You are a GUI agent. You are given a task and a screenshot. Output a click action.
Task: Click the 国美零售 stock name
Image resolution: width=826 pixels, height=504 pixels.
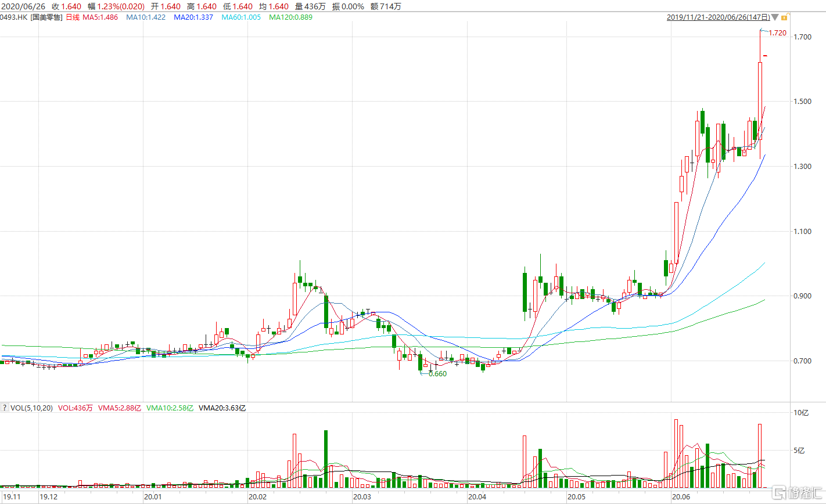pos(47,17)
